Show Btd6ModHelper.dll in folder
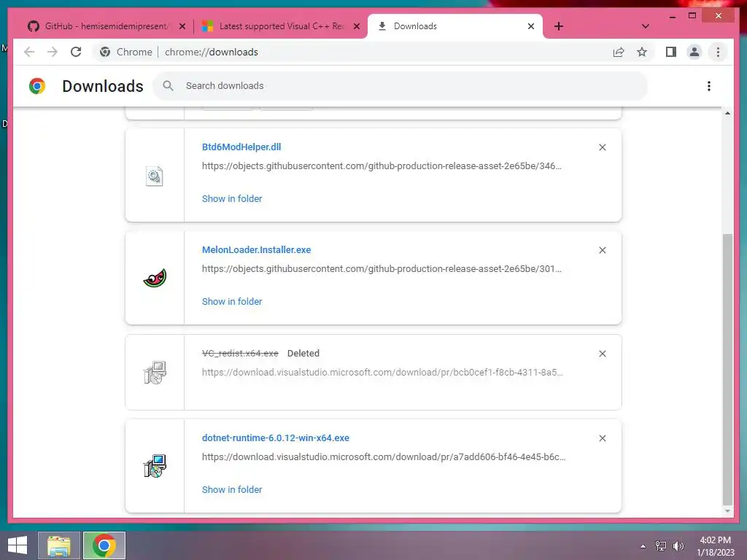This screenshot has height=560, width=747. pyautogui.click(x=232, y=198)
